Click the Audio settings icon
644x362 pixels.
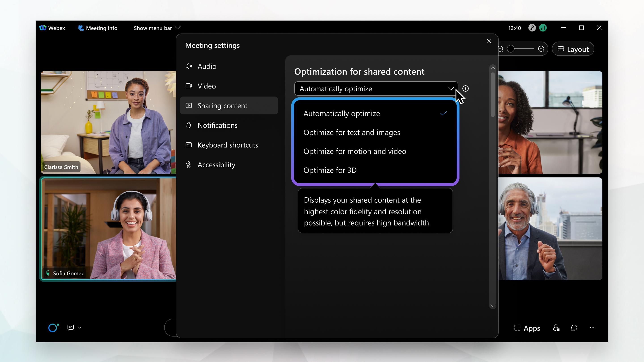[189, 66]
